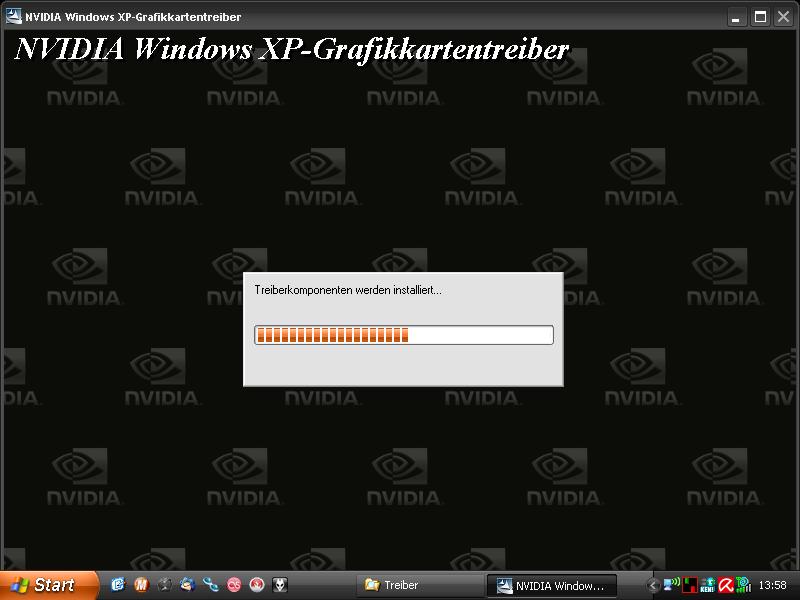Click the dark apple quick launch icon
This screenshot has width=800, height=600.
tap(164, 585)
